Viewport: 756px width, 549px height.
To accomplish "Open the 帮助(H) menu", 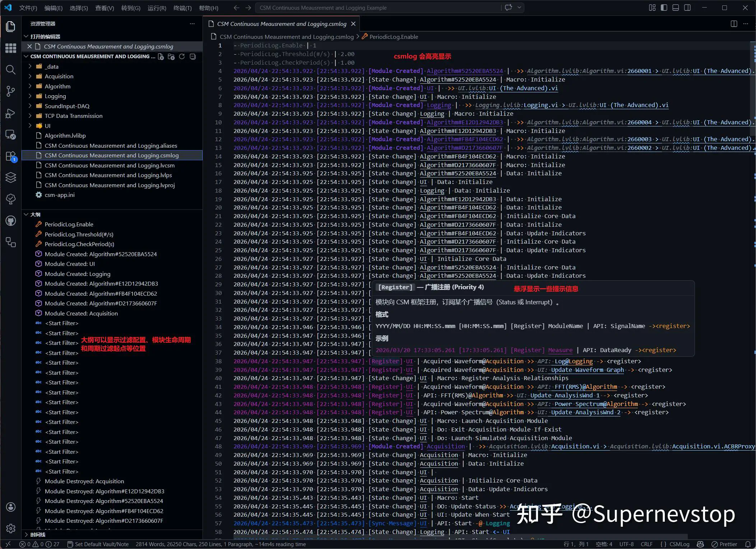I will 208,8.
